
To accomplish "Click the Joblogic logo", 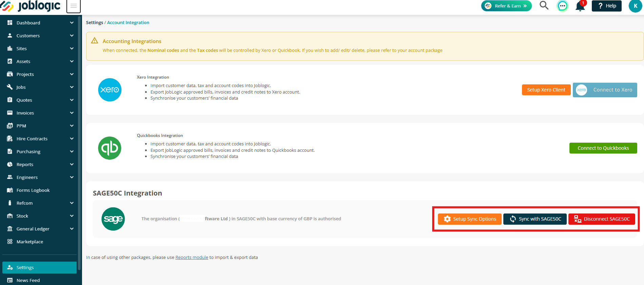I will pos(31,6).
